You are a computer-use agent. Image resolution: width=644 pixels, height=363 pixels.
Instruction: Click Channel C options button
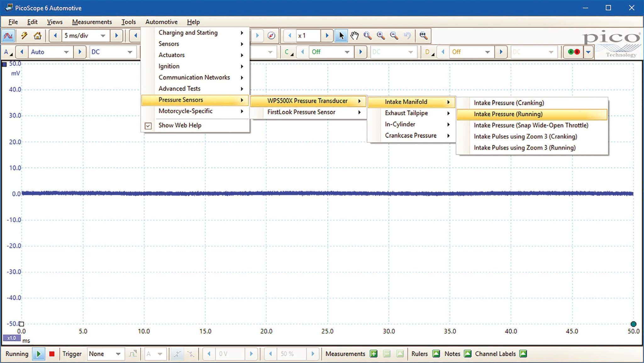(x=288, y=52)
